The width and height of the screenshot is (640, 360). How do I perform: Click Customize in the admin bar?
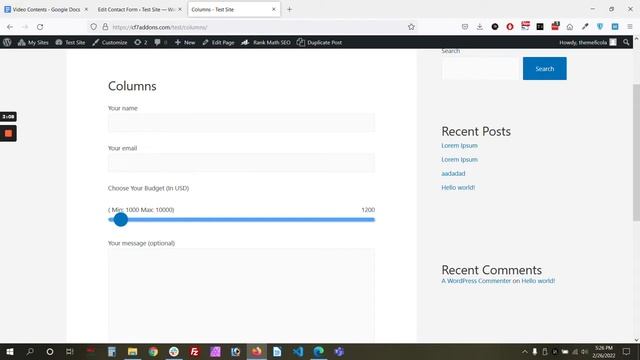[x=110, y=42]
